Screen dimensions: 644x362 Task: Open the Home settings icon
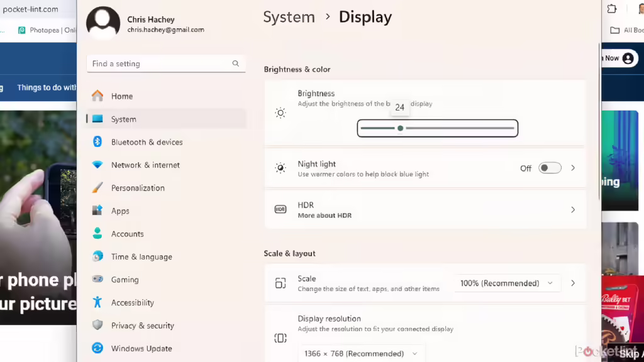(97, 96)
